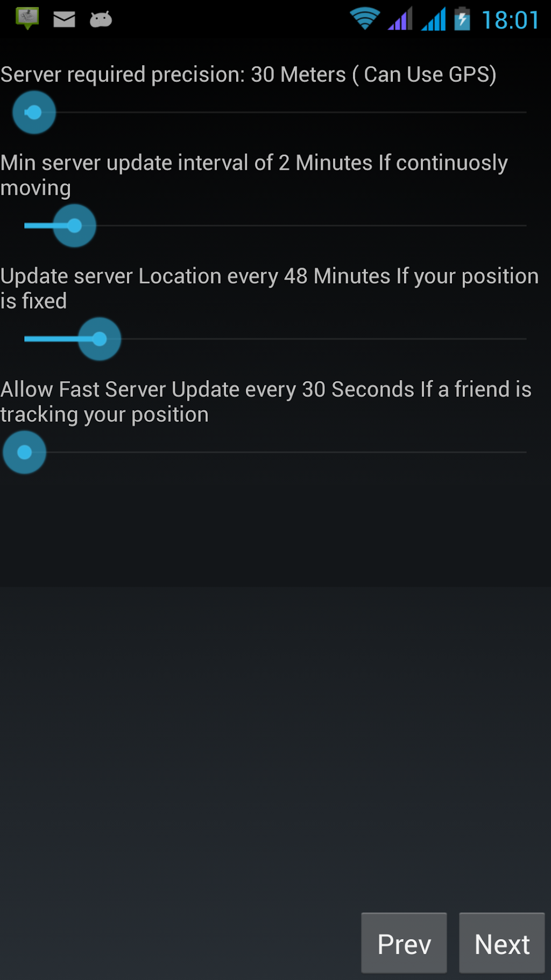551x980 pixels.
Task: Tap the blue signal strength icon
Action: [433, 18]
